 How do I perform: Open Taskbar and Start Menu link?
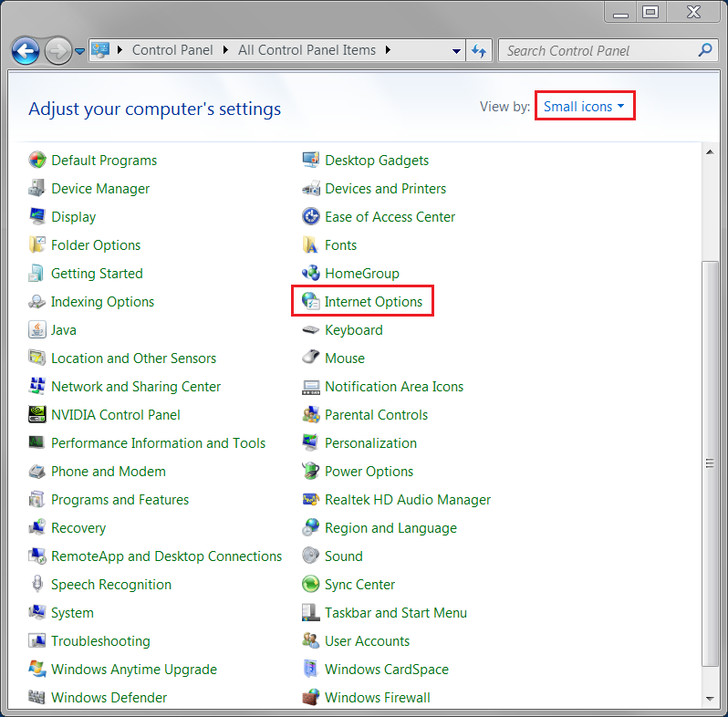click(396, 613)
